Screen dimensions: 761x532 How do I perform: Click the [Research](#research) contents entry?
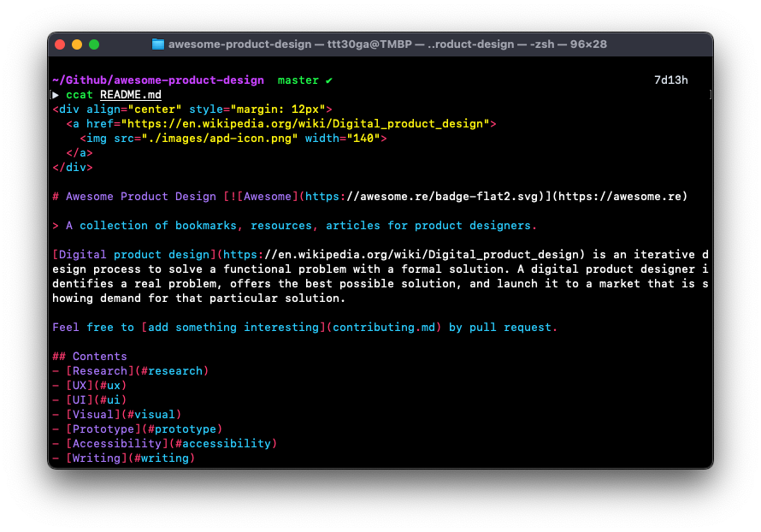[131, 371]
